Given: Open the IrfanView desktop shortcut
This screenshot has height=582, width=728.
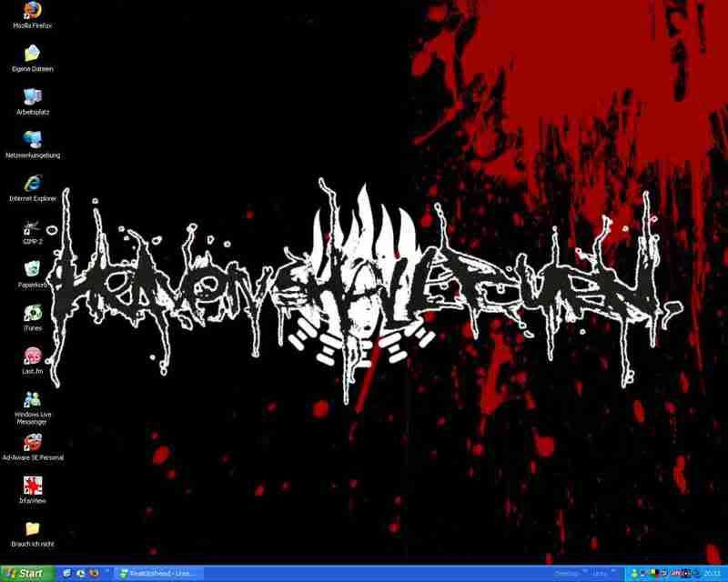Looking at the screenshot, I should click(33, 490).
